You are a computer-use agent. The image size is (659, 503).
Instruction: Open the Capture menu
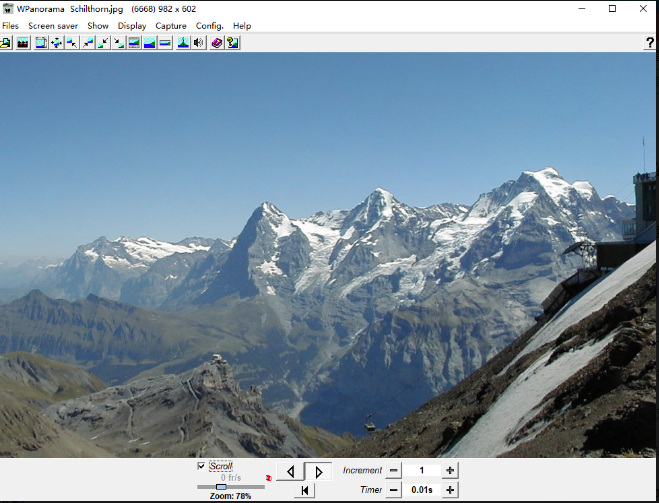(x=171, y=26)
